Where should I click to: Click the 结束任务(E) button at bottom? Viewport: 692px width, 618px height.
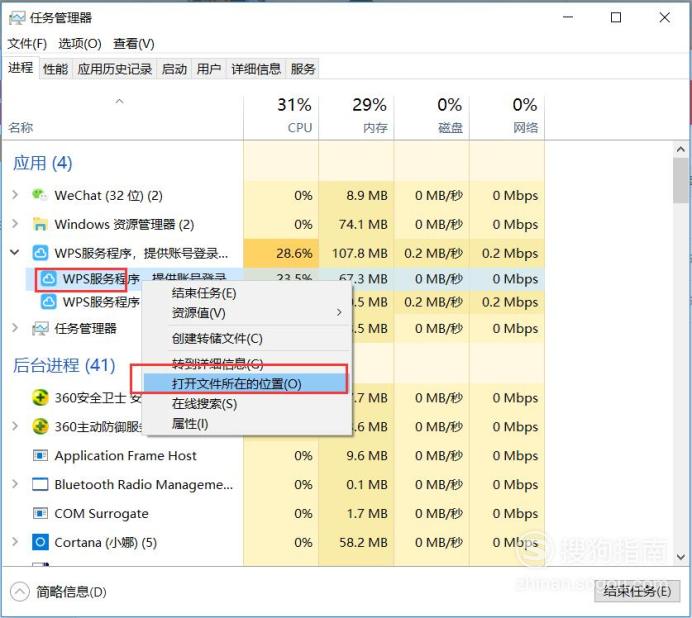pos(637,591)
